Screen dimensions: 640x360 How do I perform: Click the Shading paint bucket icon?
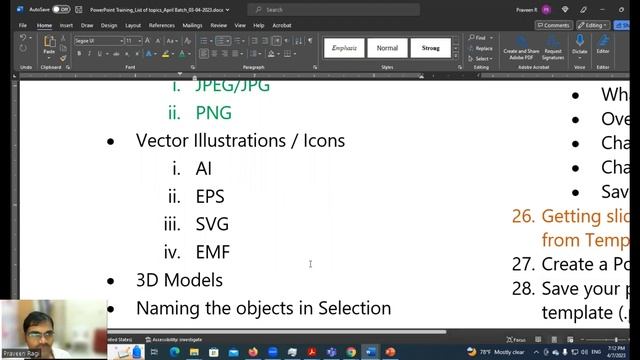pos(271,54)
